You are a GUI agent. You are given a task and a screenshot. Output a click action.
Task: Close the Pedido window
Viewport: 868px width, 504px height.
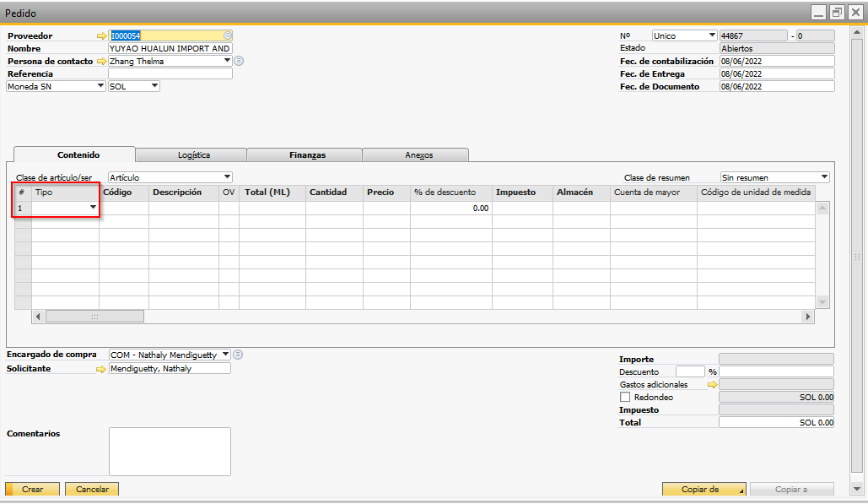coord(855,13)
